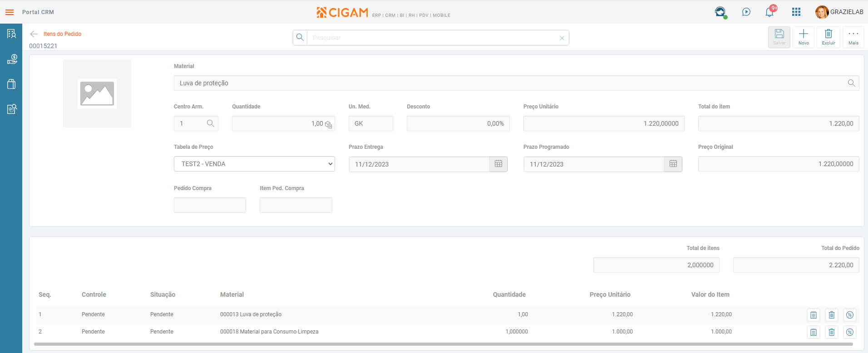Open the GRAZIELAB user profile avatar
This screenshot has height=353, width=868.
point(822,12)
